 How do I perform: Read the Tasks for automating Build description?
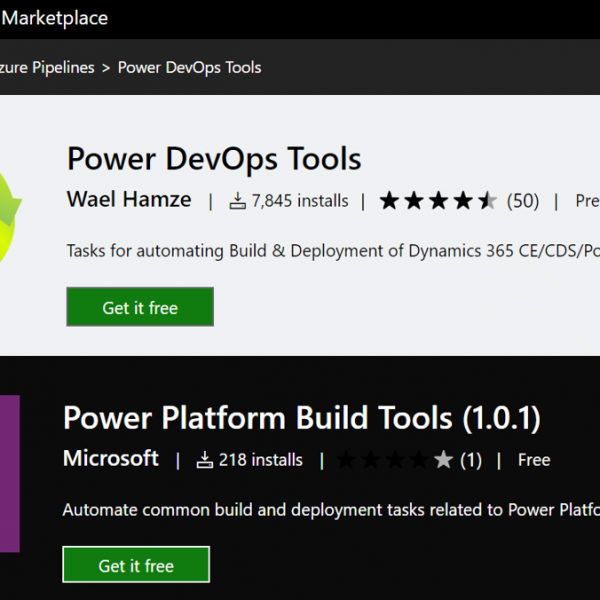(333, 251)
